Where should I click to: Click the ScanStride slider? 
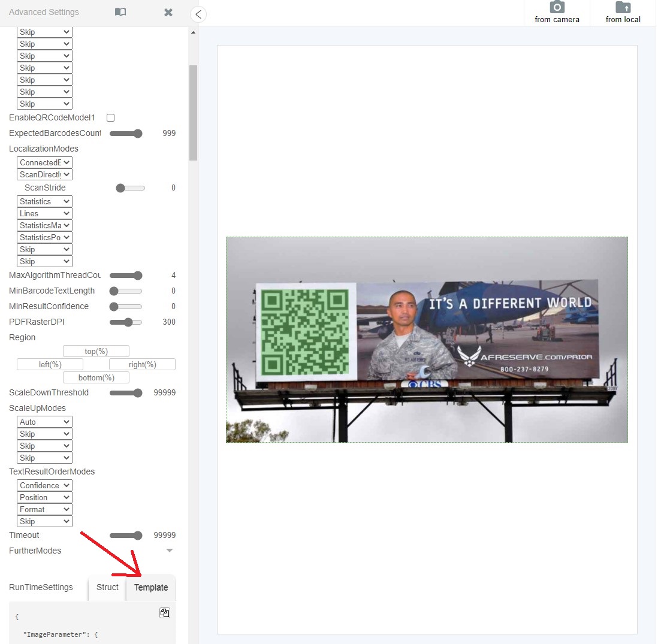coord(131,188)
